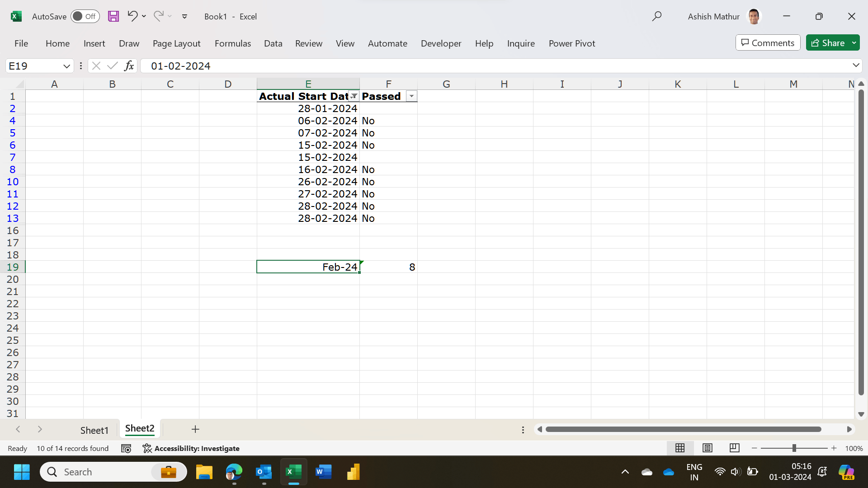Select cell F19 containing value 8

[388, 267]
